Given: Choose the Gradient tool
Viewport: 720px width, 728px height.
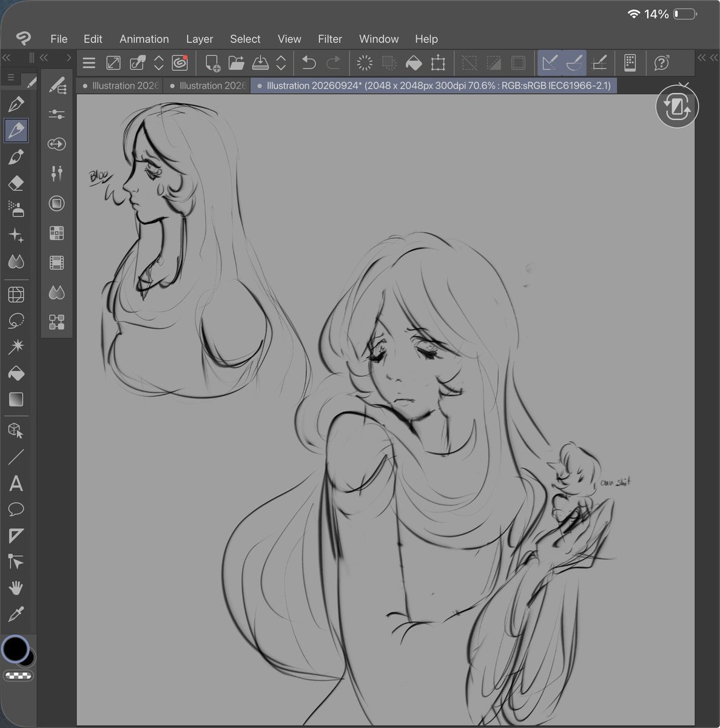Looking at the screenshot, I should tap(16, 399).
